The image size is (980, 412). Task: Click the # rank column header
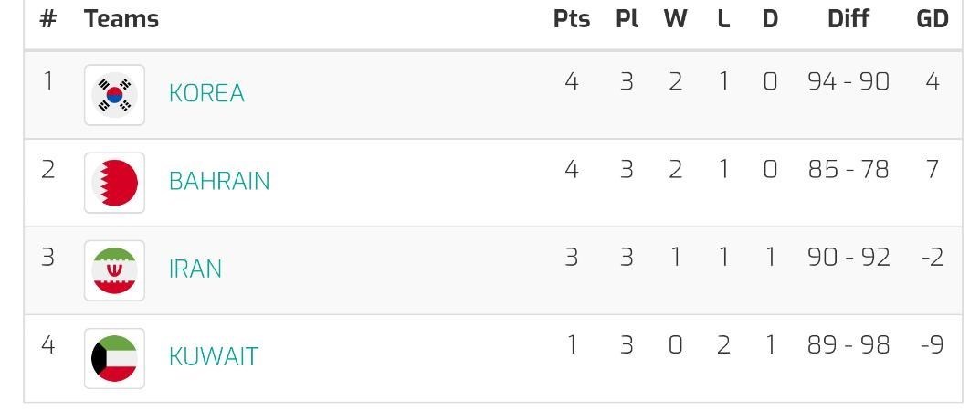[x=48, y=19]
